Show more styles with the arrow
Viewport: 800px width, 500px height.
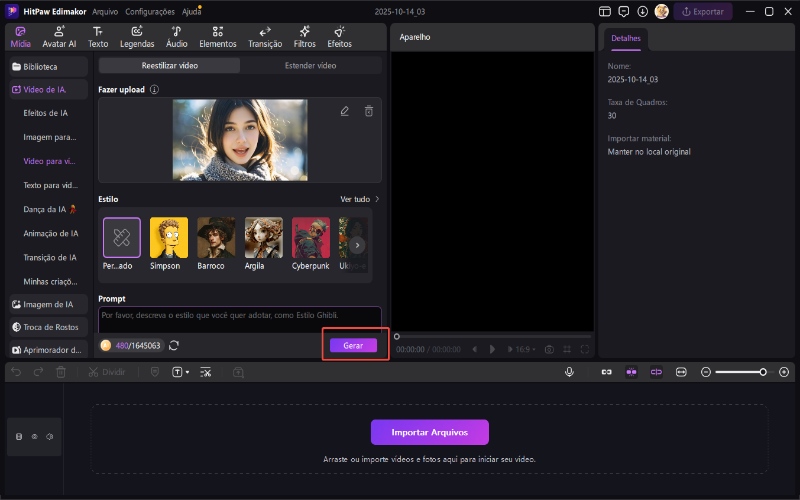[x=357, y=245]
